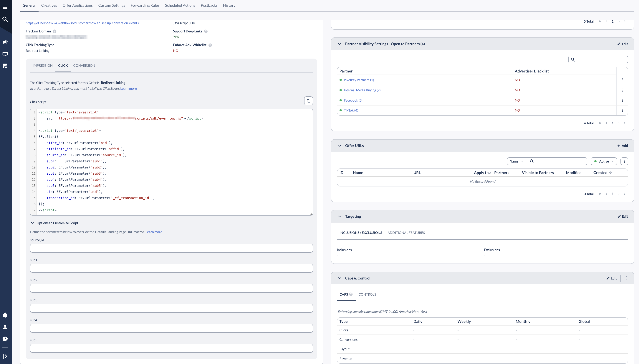Open notifications bell in sidebar
The image size is (639, 364).
point(5,315)
